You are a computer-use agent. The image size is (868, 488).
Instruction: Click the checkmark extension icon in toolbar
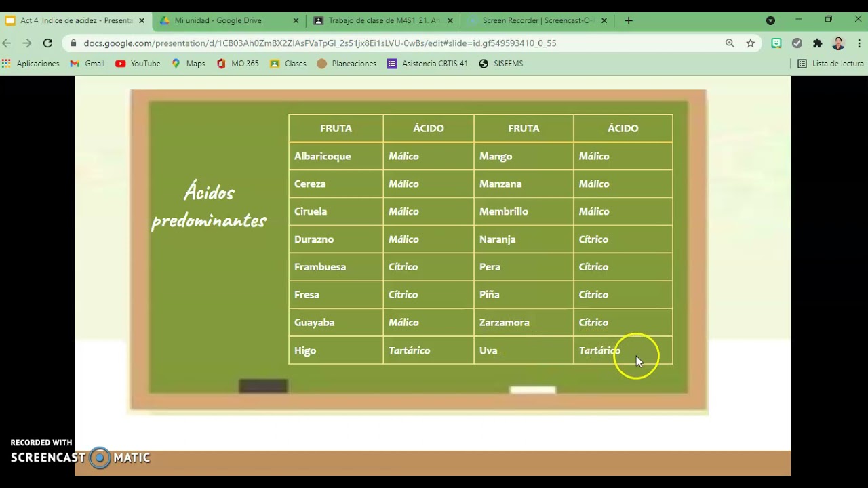pyautogui.click(x=797, y=43)
